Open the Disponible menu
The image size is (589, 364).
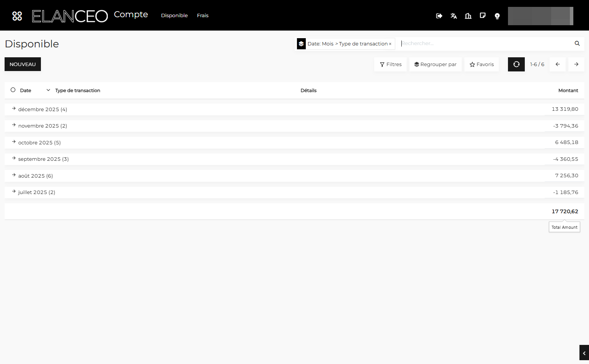(174, 16)
